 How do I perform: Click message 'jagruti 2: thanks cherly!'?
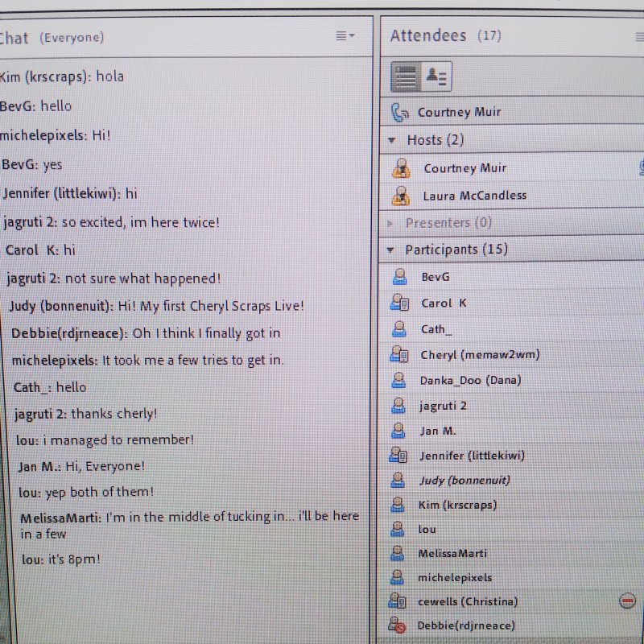coord(86,414)
